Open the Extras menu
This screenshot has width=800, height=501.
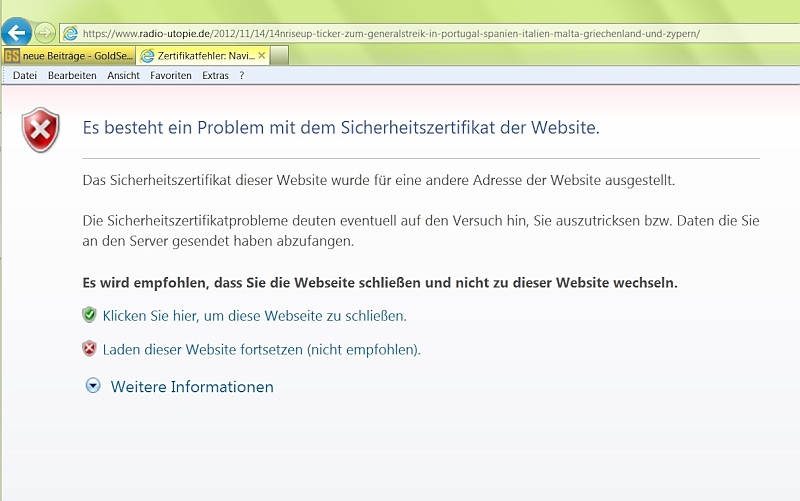click(215, 76)
